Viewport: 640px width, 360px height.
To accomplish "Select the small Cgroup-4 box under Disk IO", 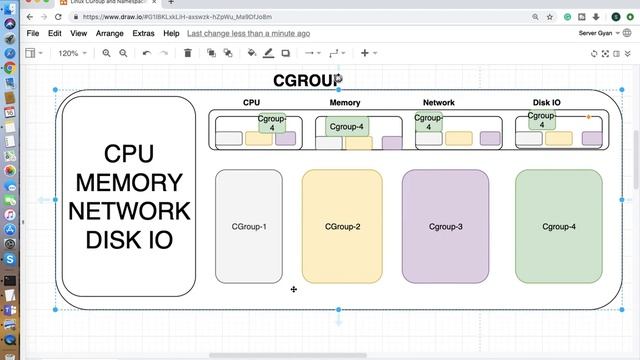I will pos(542,120).
